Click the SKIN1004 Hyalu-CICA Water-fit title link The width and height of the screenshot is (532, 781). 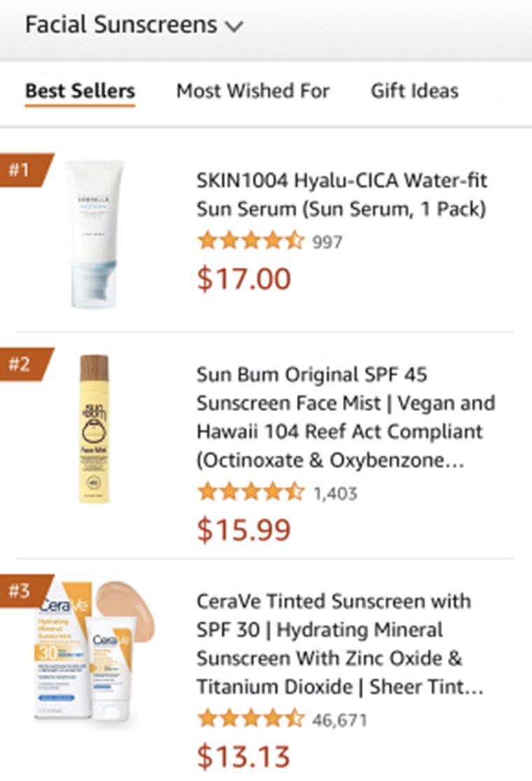342,195
